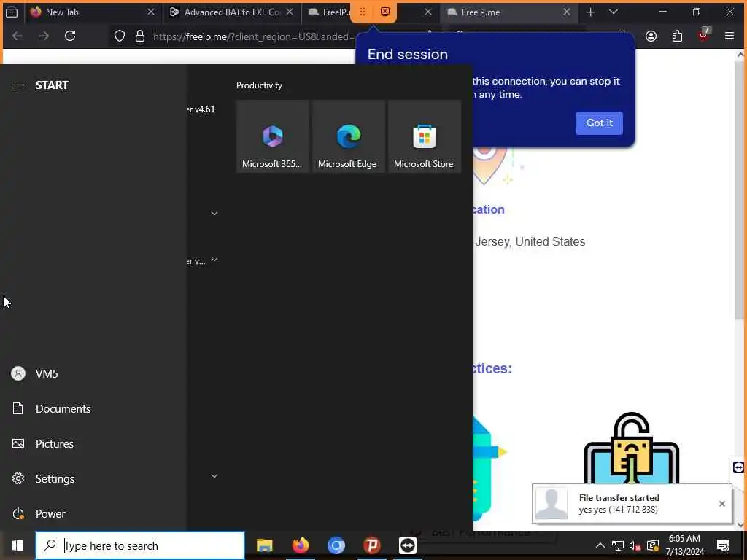Dismiss the File transfer started notification

(x=721, y=504)
